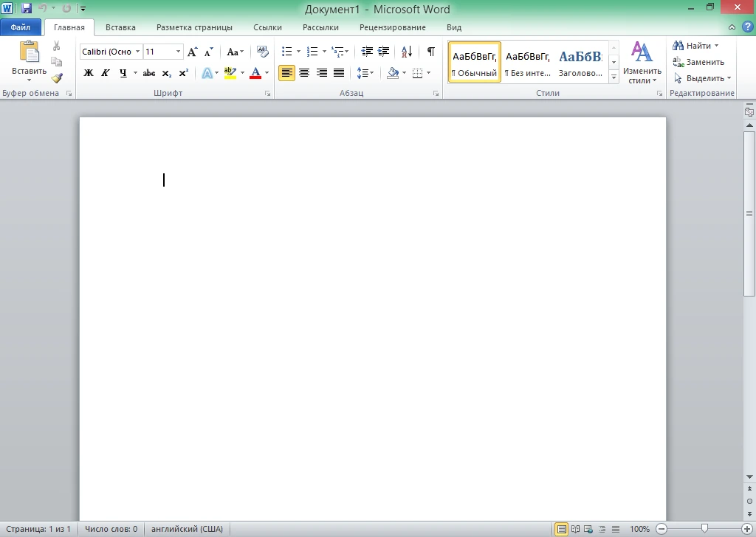Click the Format Painter brush icon
756x537 pixels.
(57, 78)
